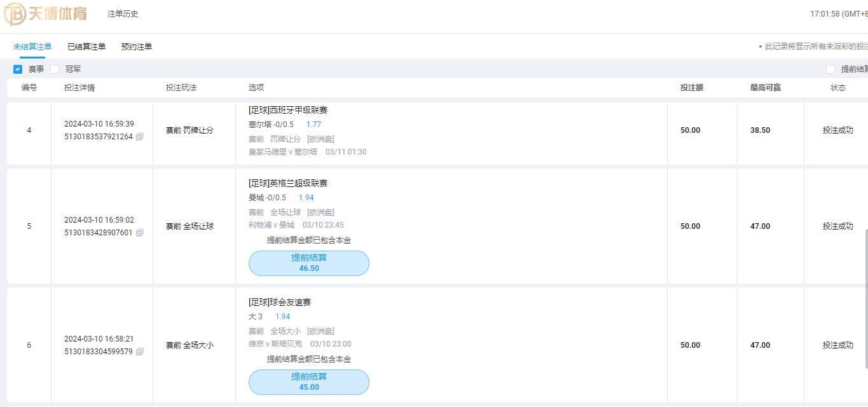Select the 未结算注单 tab
Screen dimensions: 868x407
pyautogui.click(x=32, y=46)
